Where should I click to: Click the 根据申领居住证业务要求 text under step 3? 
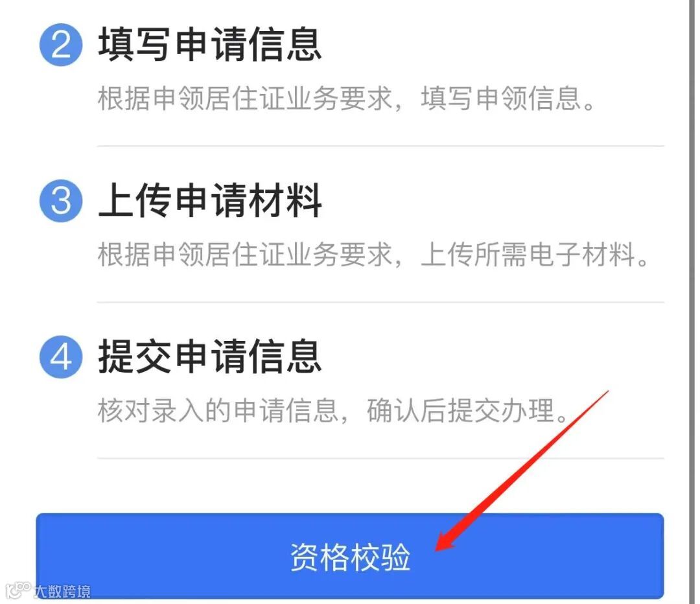244,255
